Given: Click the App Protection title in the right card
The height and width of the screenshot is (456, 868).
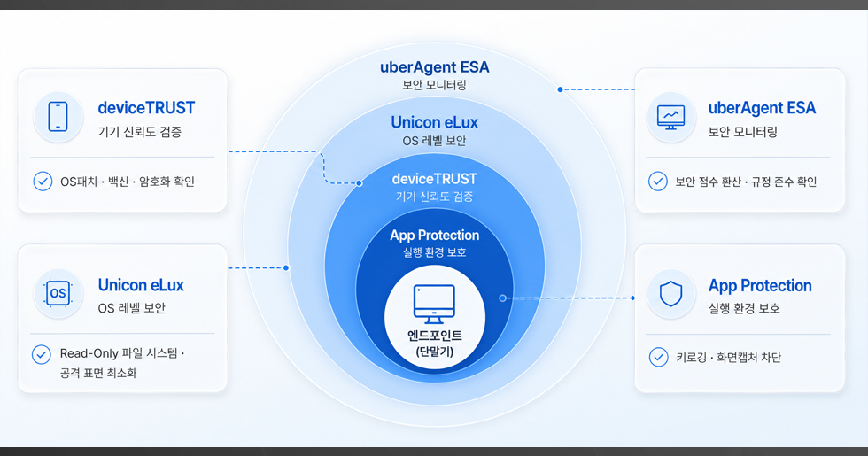Looking at the screenshot, I should pos(760,285).
